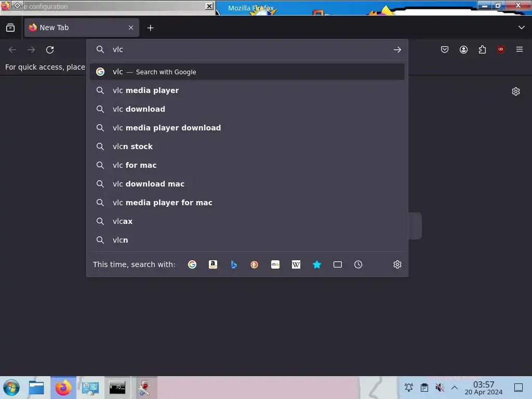
Task: Open terminal from taskbar
Action: [117, 388]
